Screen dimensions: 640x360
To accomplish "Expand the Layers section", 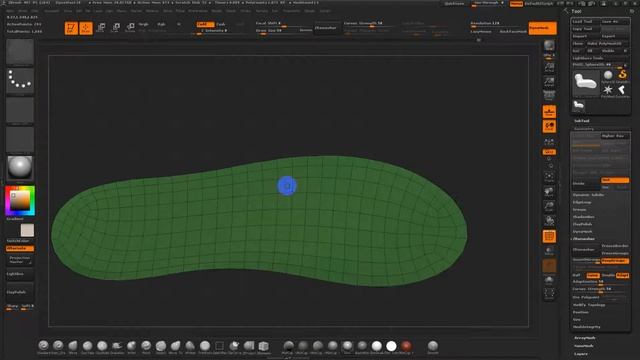I will pyautogui.click(x=581, y=353).
